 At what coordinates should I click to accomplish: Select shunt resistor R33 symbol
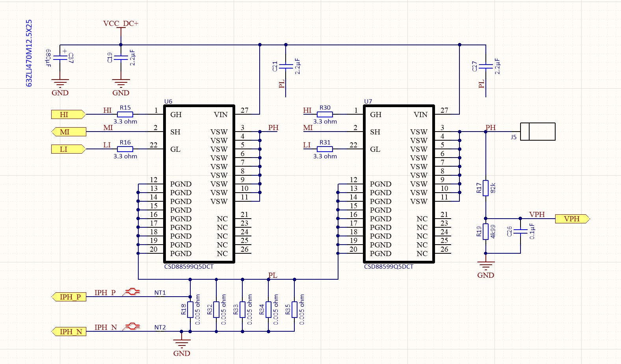242,310
